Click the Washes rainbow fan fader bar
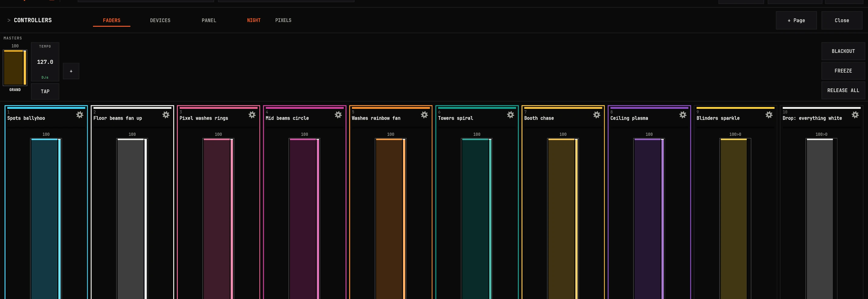868x299 pixels. (391, 219)
